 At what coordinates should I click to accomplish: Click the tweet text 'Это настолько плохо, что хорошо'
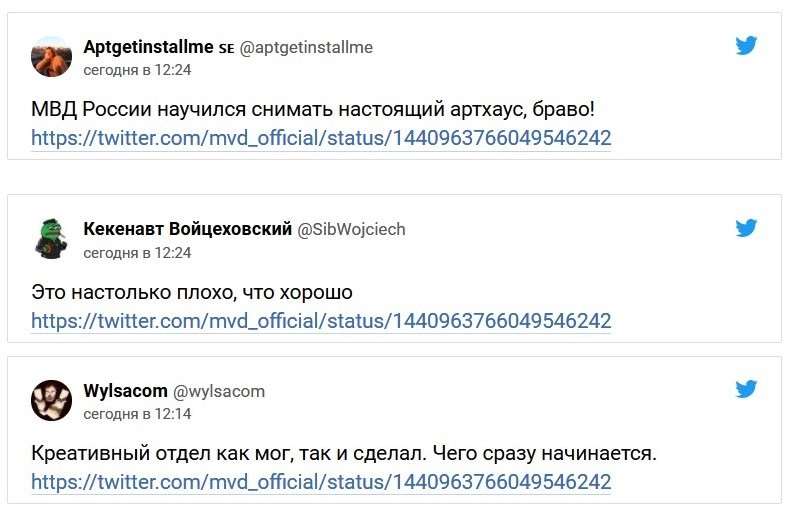(192, 292)
